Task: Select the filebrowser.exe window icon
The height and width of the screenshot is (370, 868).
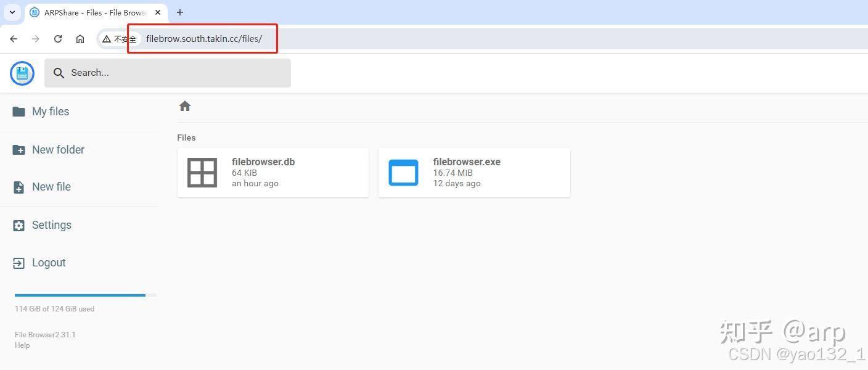Action: [x=403, y=173]
